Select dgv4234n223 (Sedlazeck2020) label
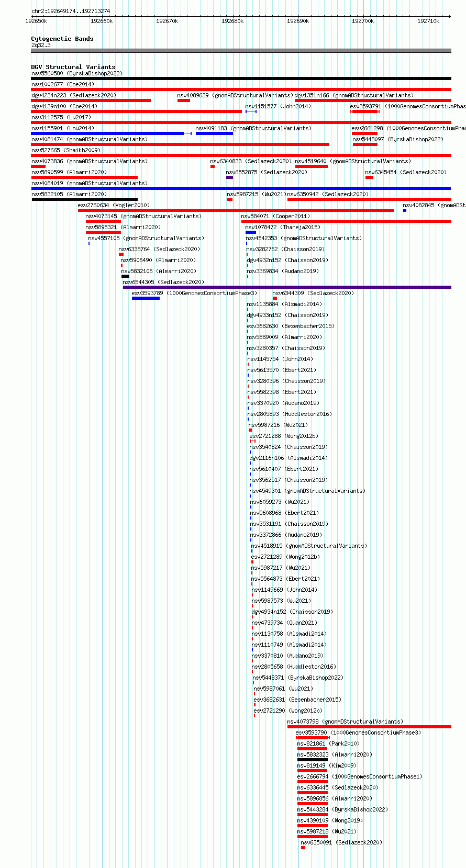 pos(74,96)
